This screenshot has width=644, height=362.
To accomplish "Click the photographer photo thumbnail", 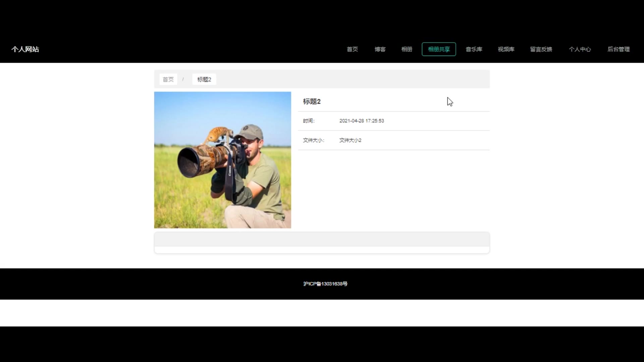I will point(222,160).
